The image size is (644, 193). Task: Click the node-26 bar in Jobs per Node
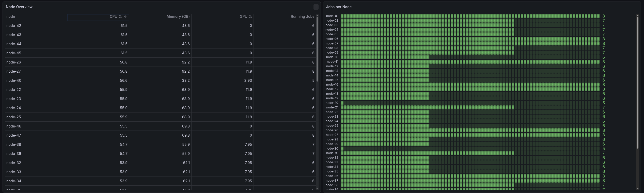click(470, 130)
